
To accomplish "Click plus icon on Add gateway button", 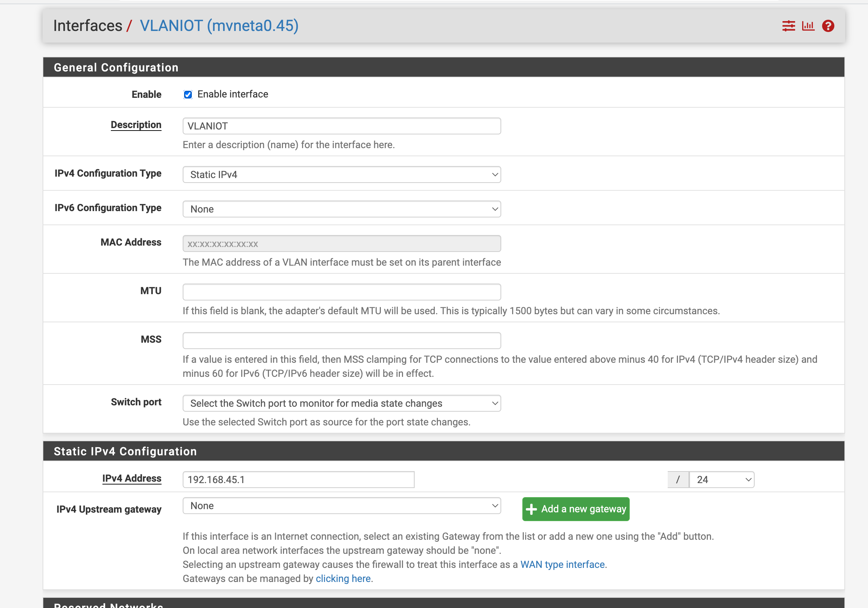I will coord(531,509).
